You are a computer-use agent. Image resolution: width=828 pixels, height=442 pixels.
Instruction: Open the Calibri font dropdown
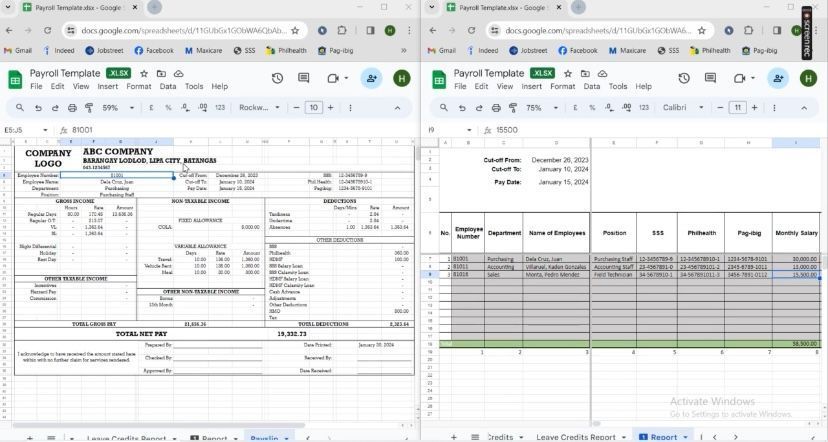[682, 108]
